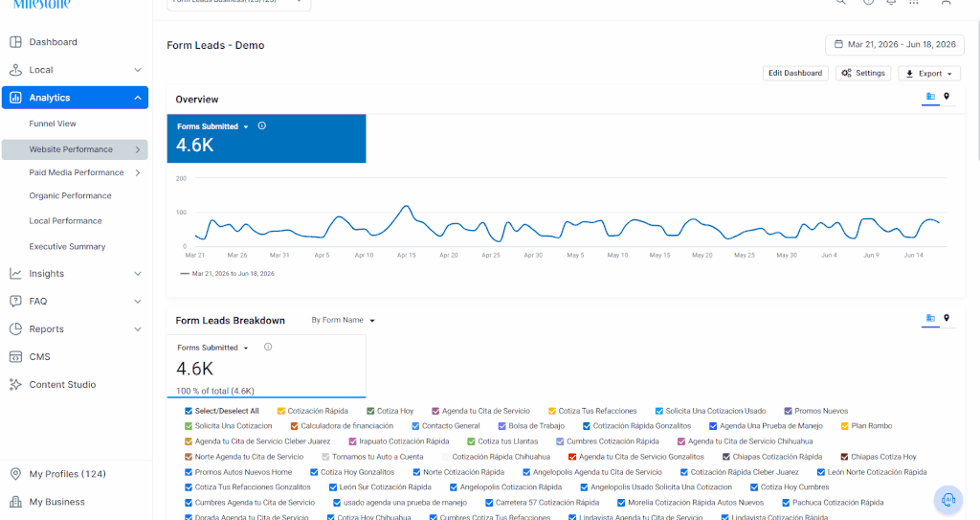Click the April 15 peak on chart
Screen dimensions: 980x520
pos(406,206)
